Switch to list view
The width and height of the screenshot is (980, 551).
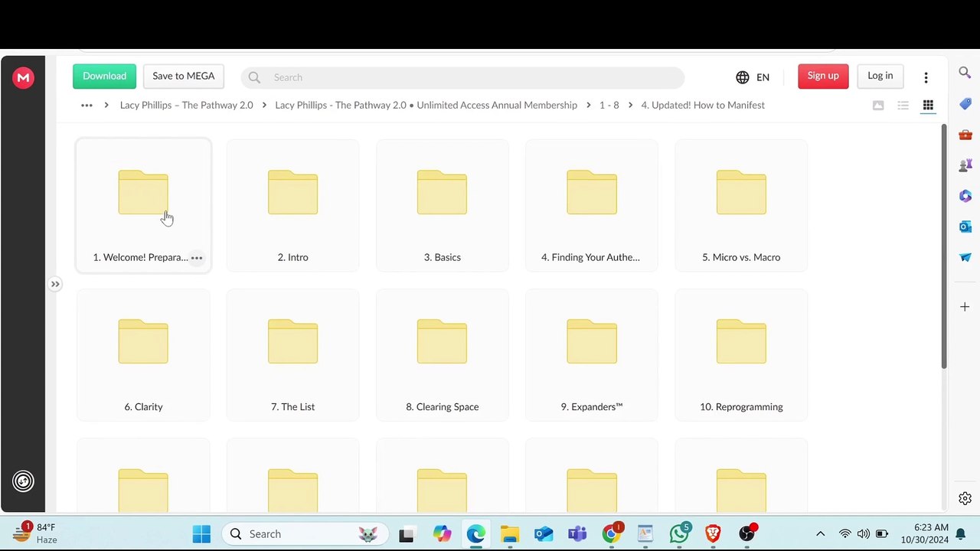coord(903,105)
